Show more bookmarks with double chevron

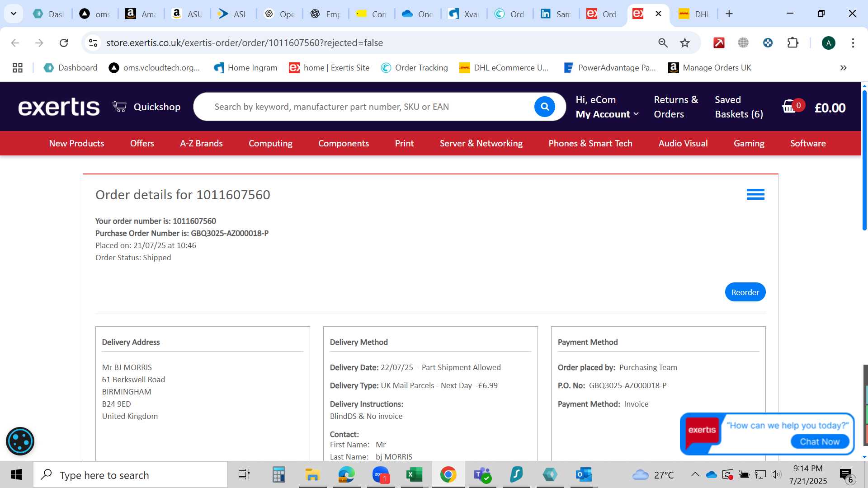843,68
